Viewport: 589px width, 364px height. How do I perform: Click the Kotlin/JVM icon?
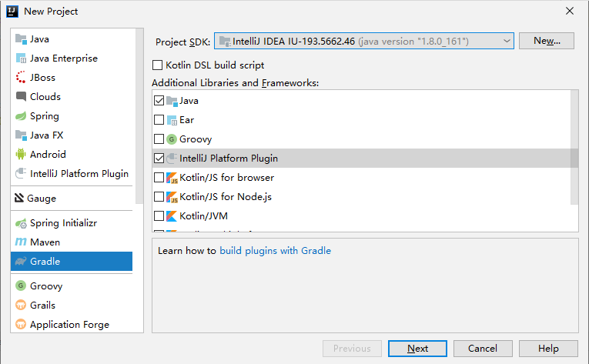[172, 216]
